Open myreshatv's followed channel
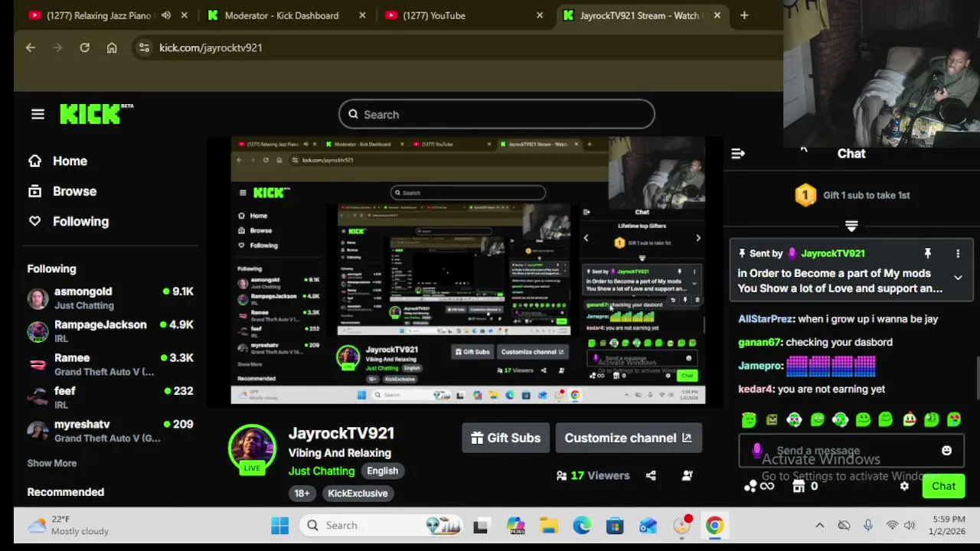 [x=110, y=430]
